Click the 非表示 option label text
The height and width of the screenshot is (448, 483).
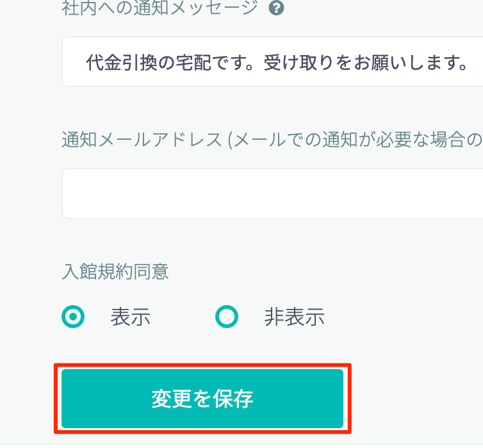pyautogui.click(x=294, y=317)
